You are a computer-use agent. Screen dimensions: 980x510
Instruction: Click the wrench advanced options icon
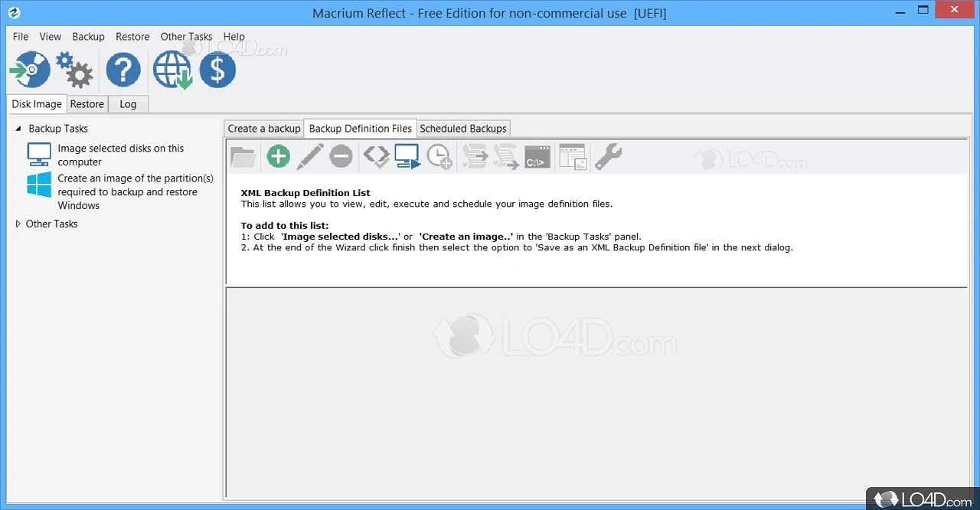point(608,156)
